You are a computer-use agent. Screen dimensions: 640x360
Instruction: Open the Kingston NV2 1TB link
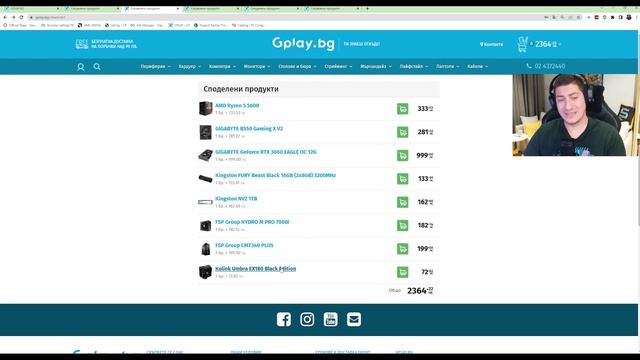(x=236, y=198)
